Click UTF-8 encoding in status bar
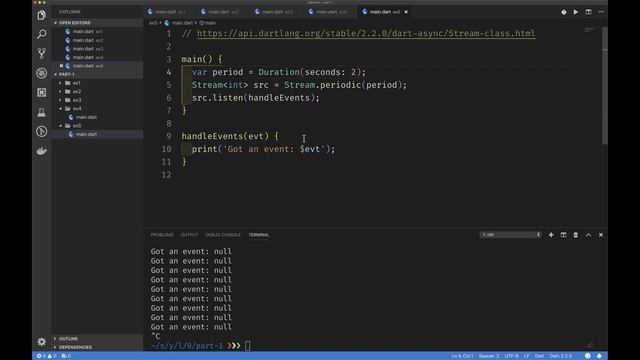 point(511,356)
